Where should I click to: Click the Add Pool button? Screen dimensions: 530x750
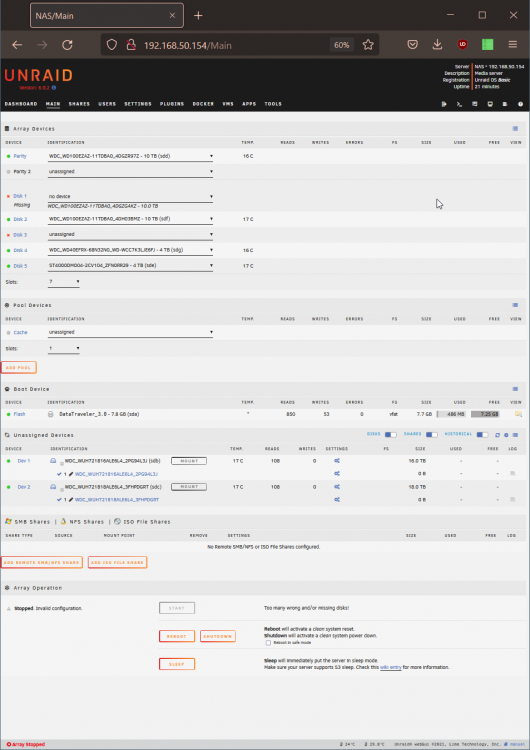click(x=19, y=367)
